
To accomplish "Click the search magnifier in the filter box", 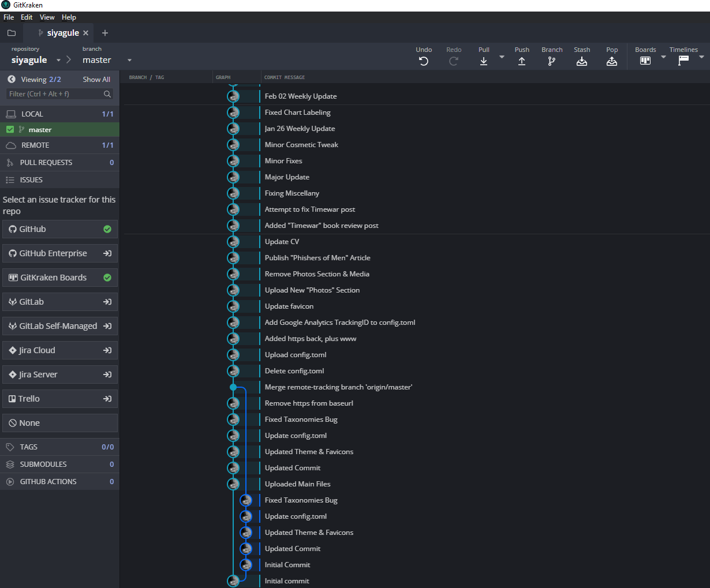I will 107,93.
